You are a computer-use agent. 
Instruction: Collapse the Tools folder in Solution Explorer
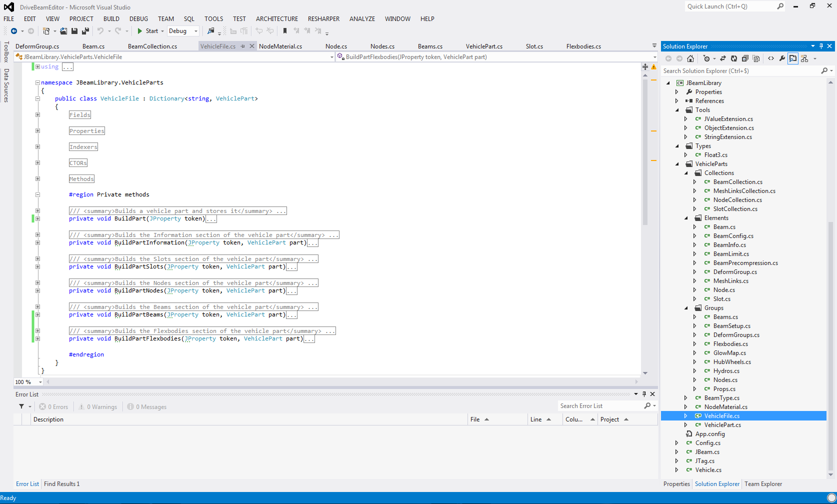[x=677, y=110]
